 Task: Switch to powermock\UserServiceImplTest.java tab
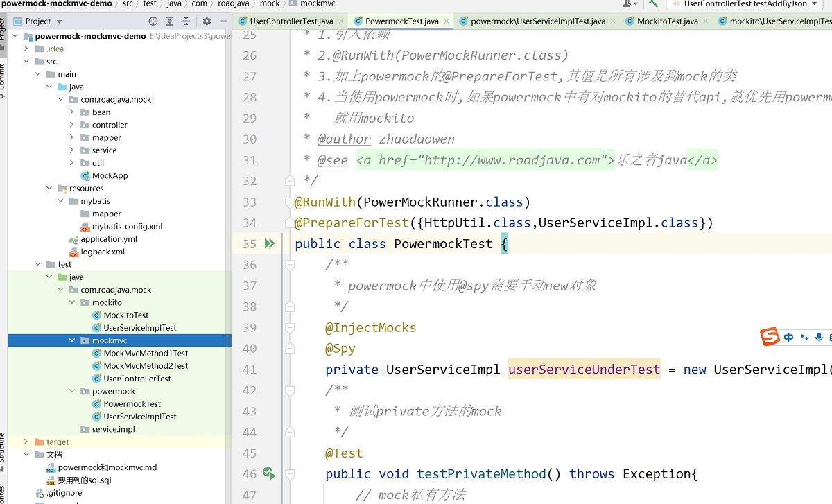click(x=537, y=21)
